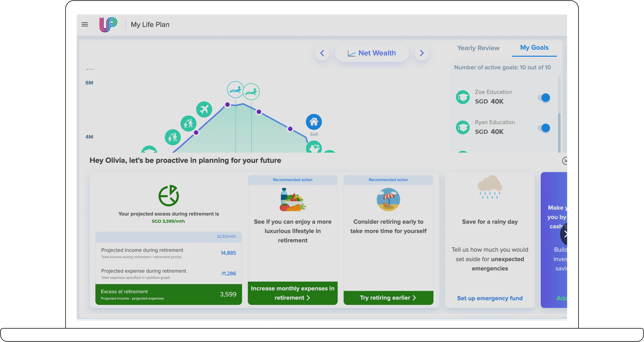
Task: Switch to the Yearly Review tab
Action: coord(478,48)
